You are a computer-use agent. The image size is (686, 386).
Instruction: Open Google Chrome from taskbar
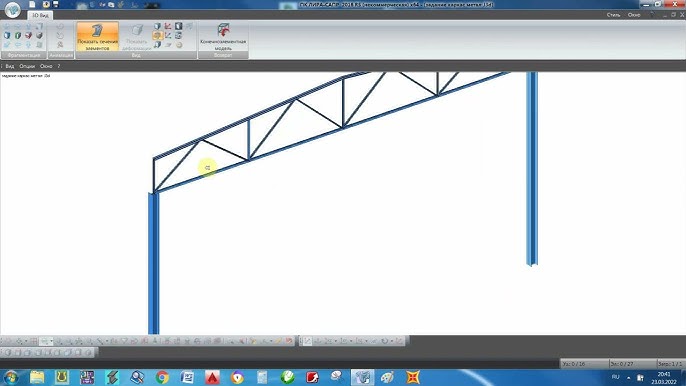pyautogui.click(x=162, y=377)
